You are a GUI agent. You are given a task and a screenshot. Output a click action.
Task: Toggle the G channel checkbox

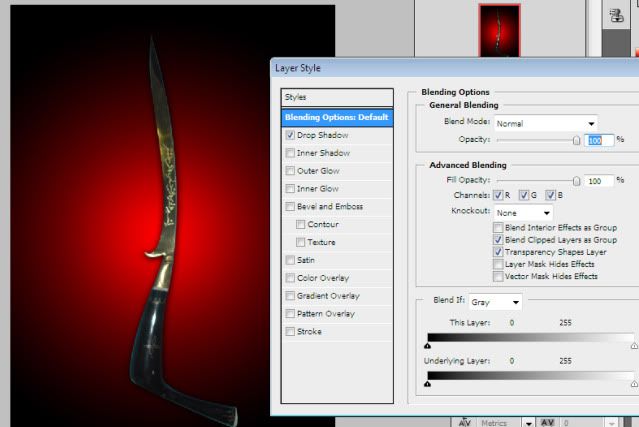click(524, 195)
